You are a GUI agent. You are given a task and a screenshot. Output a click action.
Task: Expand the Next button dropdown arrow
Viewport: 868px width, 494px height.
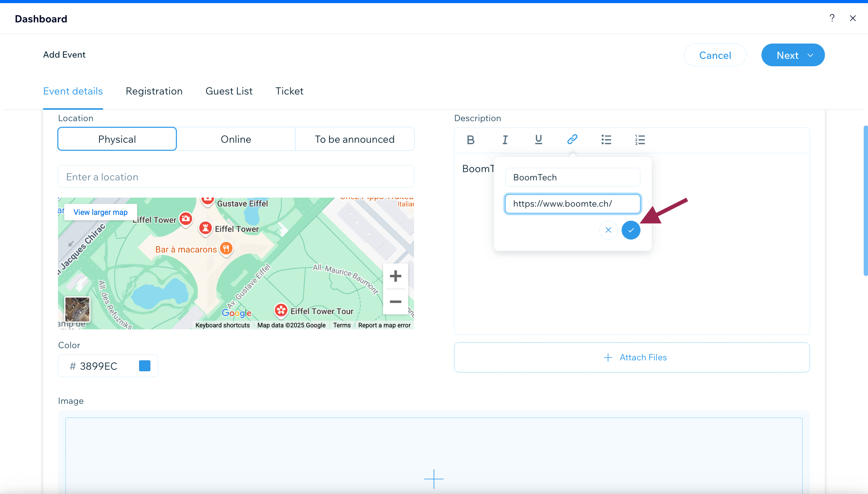(x=810, y=55)
